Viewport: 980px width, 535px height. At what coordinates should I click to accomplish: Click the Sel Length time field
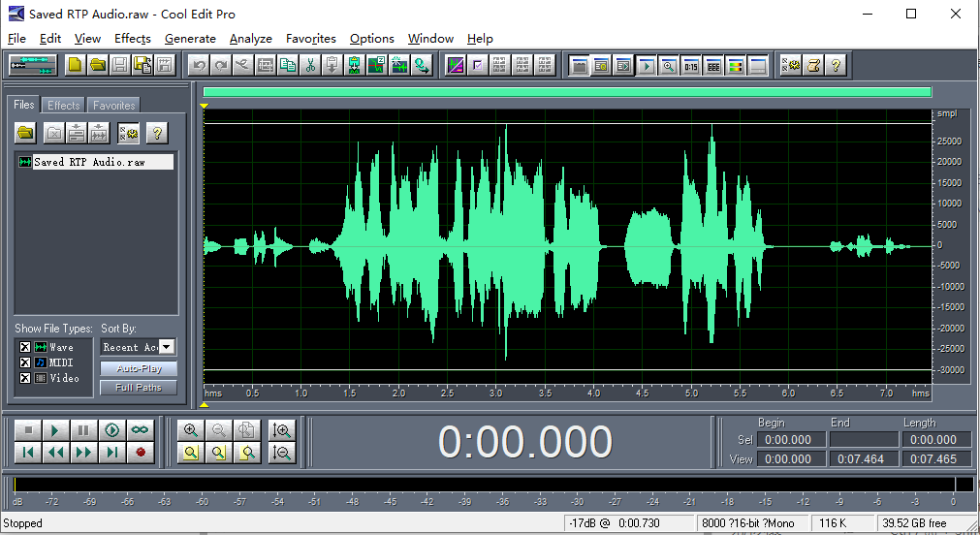(x=936, y=439)
